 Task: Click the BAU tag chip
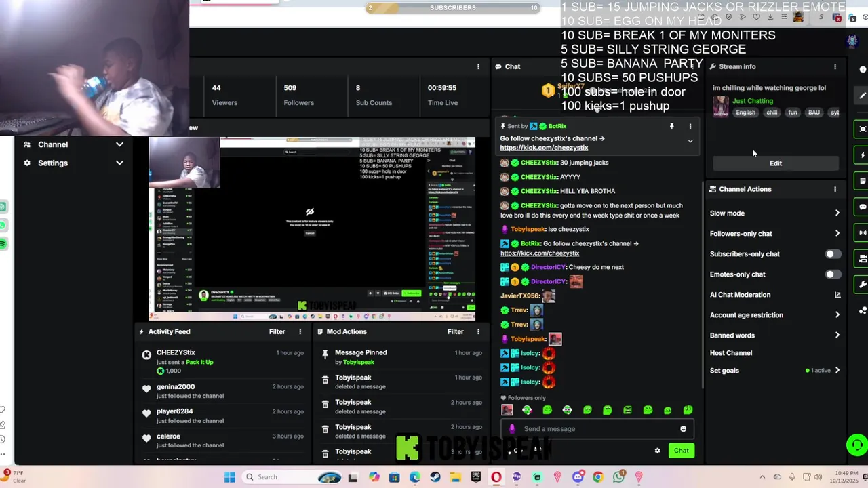(x=814, y=113)
